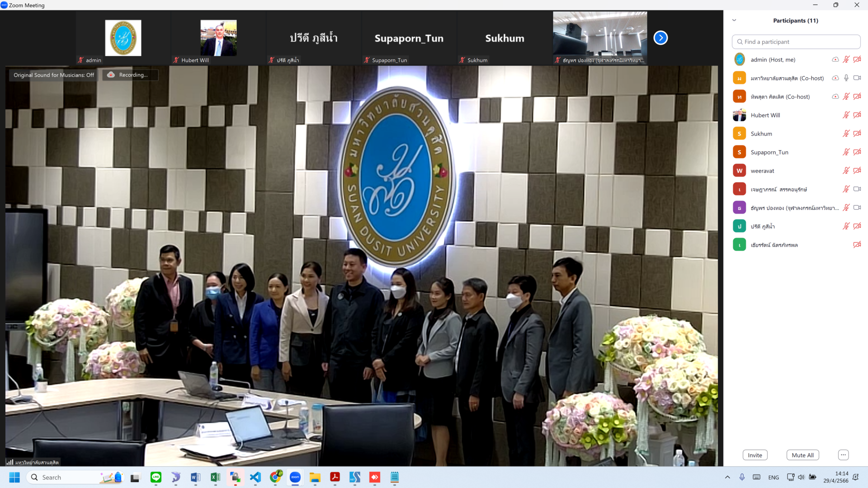Select the ธัญพร ปองทอง meeting room thumbnail
This screenshot has width=868, height=488.
[x=600, y=38]
